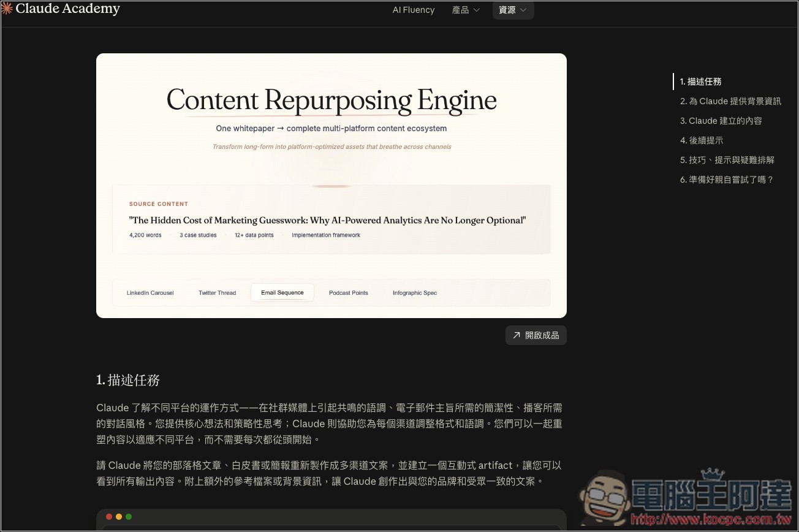Open the artifact with 開啟成品 button
The image size is (799, 532).
(x=536, y=335)
